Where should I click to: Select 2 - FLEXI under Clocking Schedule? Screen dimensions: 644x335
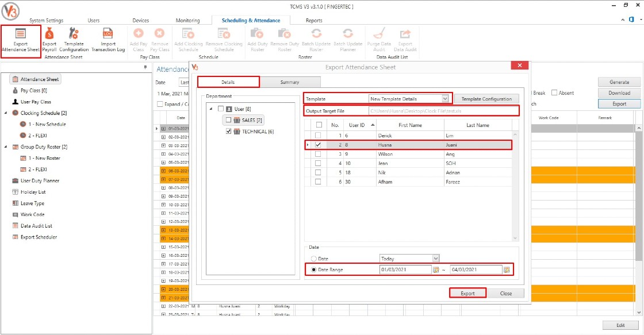(34, 136)
